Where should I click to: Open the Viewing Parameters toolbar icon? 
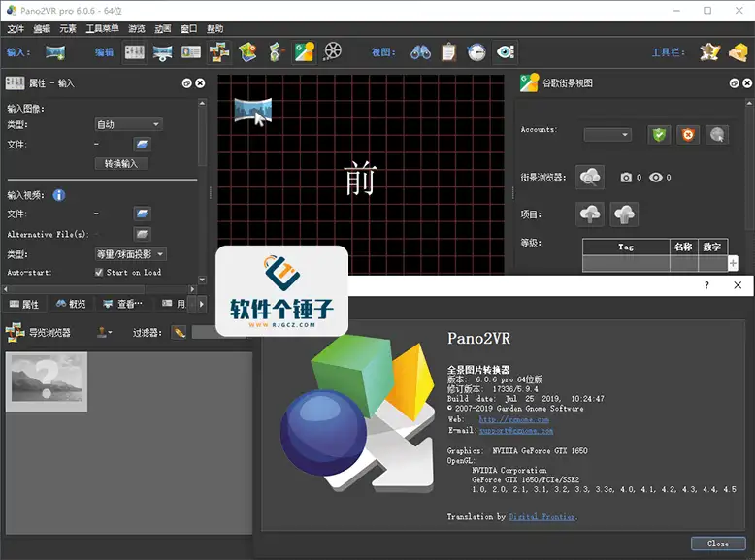[162, 52]
